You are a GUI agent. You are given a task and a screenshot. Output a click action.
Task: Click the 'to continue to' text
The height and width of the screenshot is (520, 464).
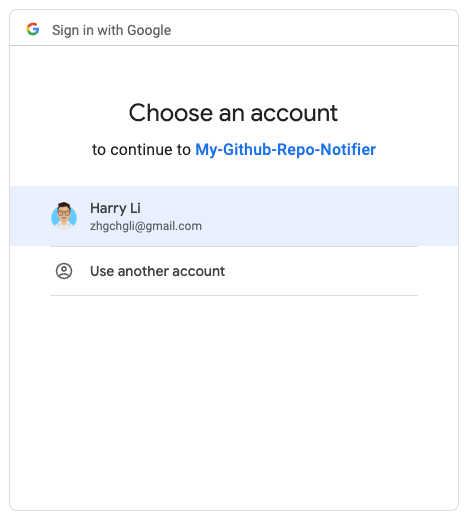(x=141, y=149)
